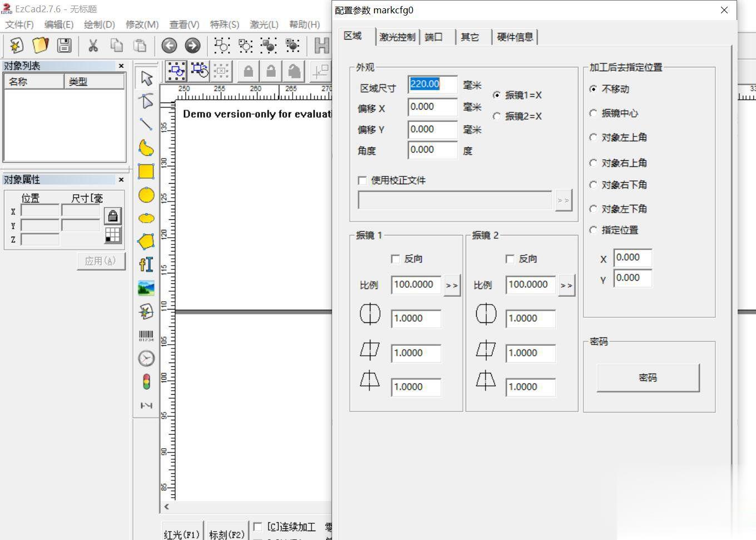
Task: Toggle [C]连续加工 checkbox
Action: [x=258, y=527]
